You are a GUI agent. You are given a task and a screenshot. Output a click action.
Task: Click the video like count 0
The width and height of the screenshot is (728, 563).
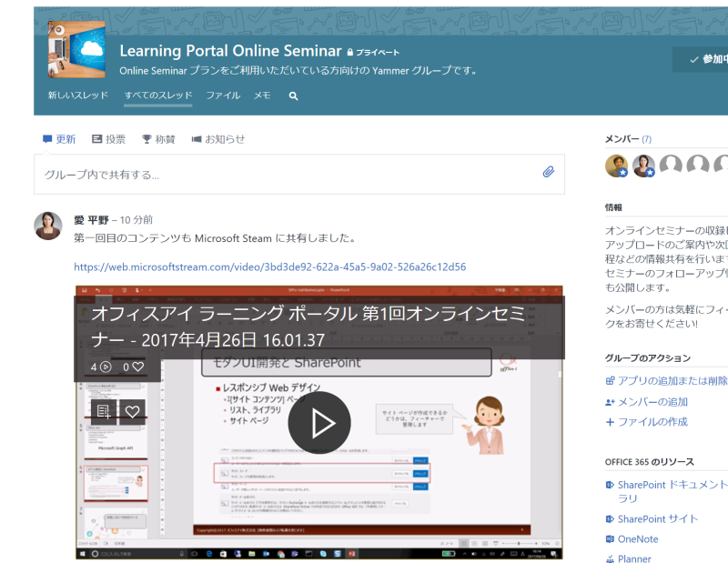coord(133,367)
